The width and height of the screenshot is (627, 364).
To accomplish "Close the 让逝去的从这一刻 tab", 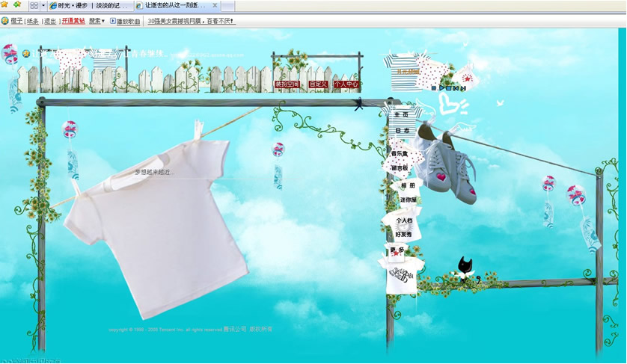I will click(215, 6).
